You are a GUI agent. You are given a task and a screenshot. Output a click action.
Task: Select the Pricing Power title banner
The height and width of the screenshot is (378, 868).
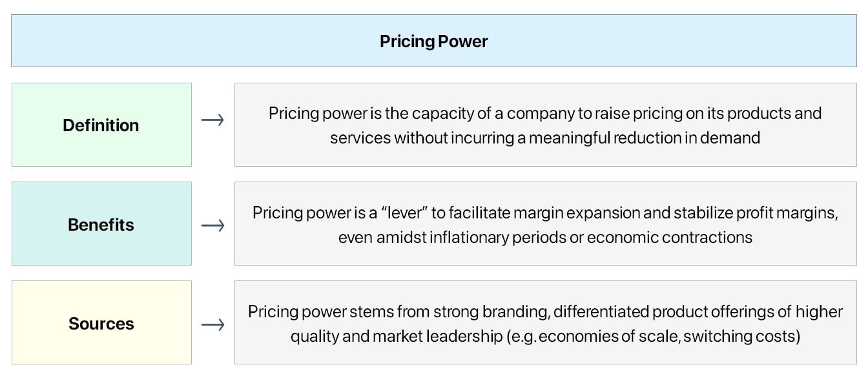[433, 41]
